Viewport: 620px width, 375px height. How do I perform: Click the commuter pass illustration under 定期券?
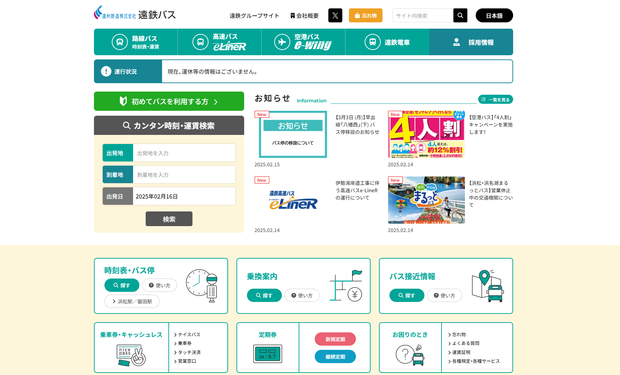click(268, 354)
